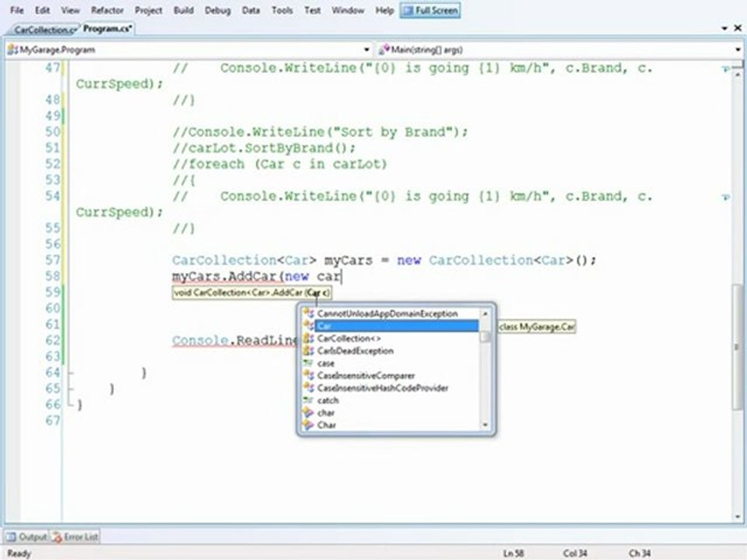The image size is (747, 560).
Task: Click the Error List icon
Action: 57,537
